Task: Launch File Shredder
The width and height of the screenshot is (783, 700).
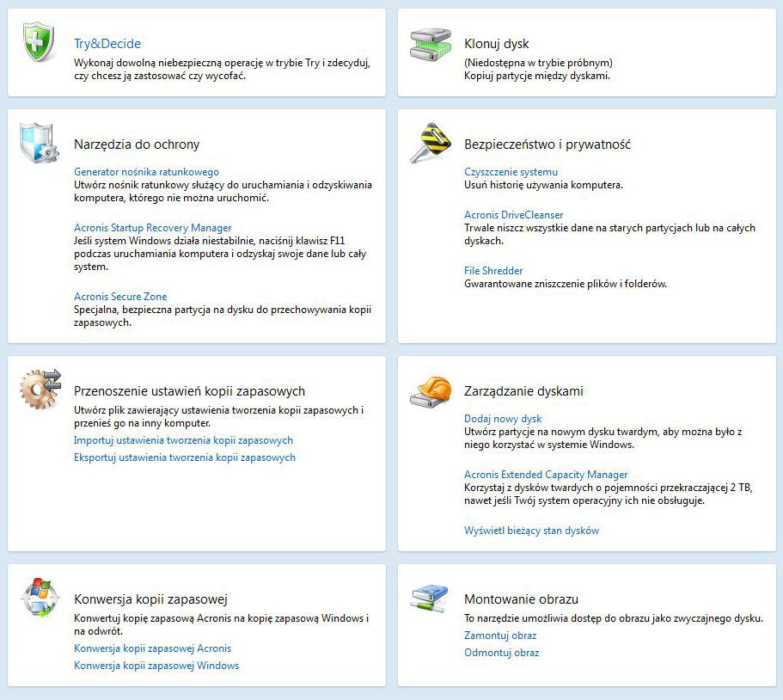Action: pos(493,271)
